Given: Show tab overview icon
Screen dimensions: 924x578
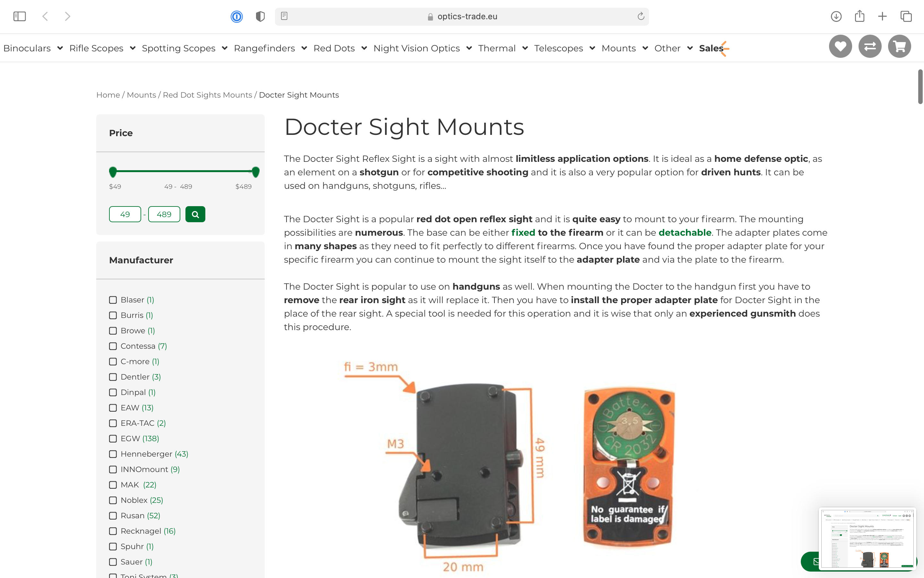Looking at the screenshot, I should [x=906, y=16].
